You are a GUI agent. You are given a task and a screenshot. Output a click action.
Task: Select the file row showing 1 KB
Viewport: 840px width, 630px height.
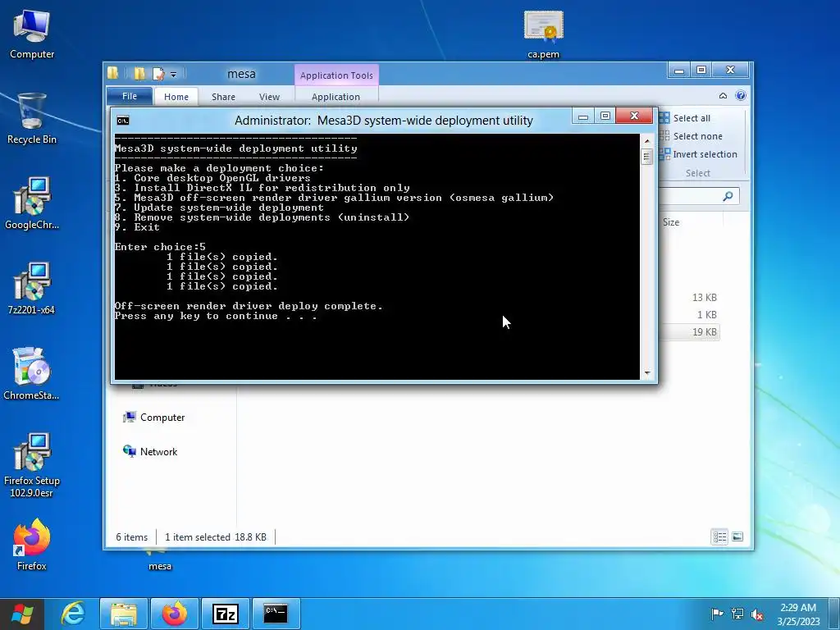point(690,314)
